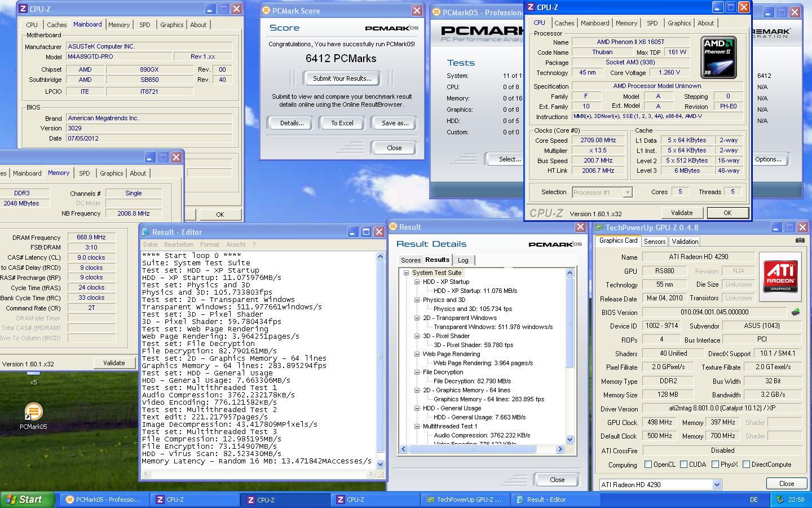Switch to the Validation tab in GPU-Z

click(x=685, y=241)
